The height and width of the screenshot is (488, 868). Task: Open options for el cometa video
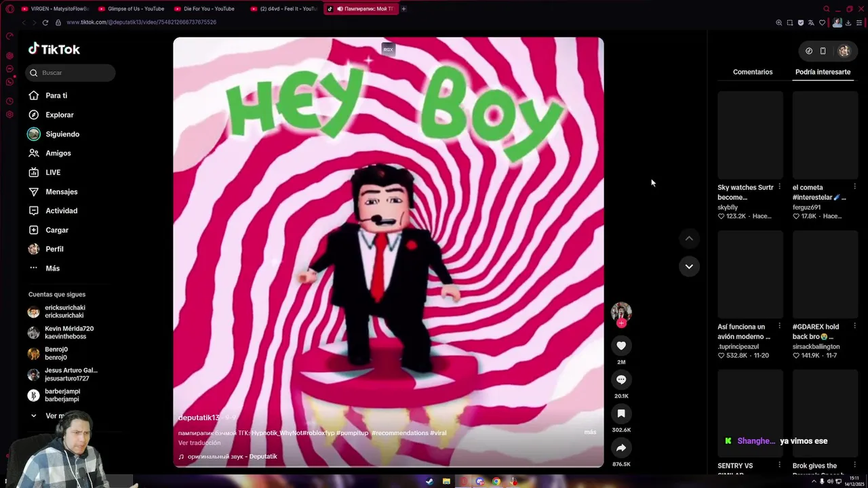(854, 187)
